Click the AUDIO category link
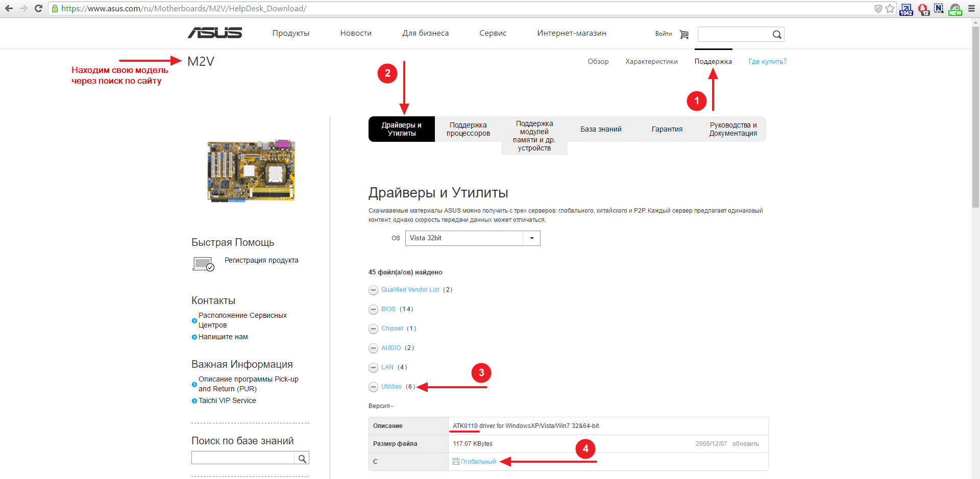Viewport: 980px width, 479px height. (x=391, y=348)
